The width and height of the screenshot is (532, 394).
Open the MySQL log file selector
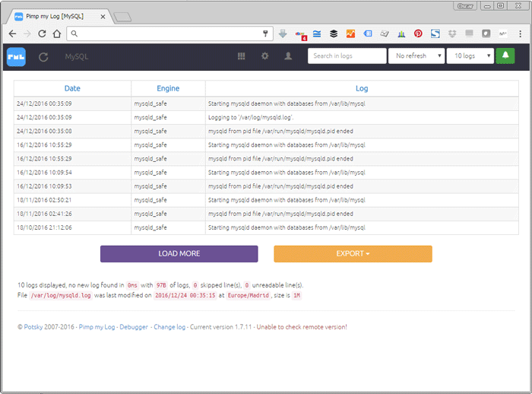click(x=77, y=57)
